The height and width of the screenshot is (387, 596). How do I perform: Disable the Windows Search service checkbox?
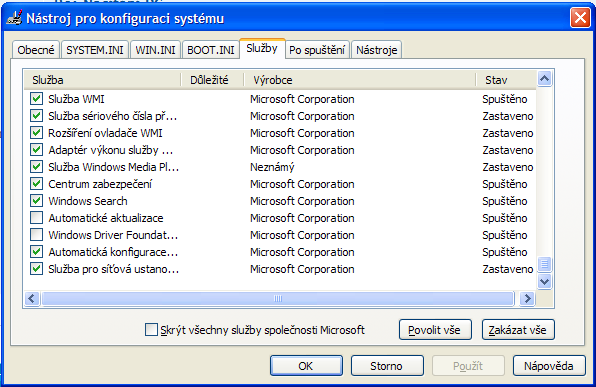(36, 201)
